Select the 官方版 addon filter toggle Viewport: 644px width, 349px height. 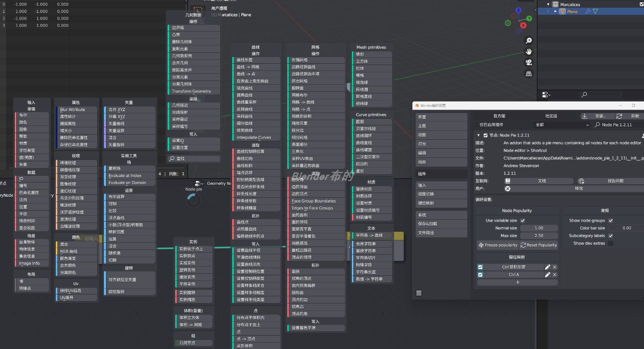pyautogui.click(x=499, y=116)
